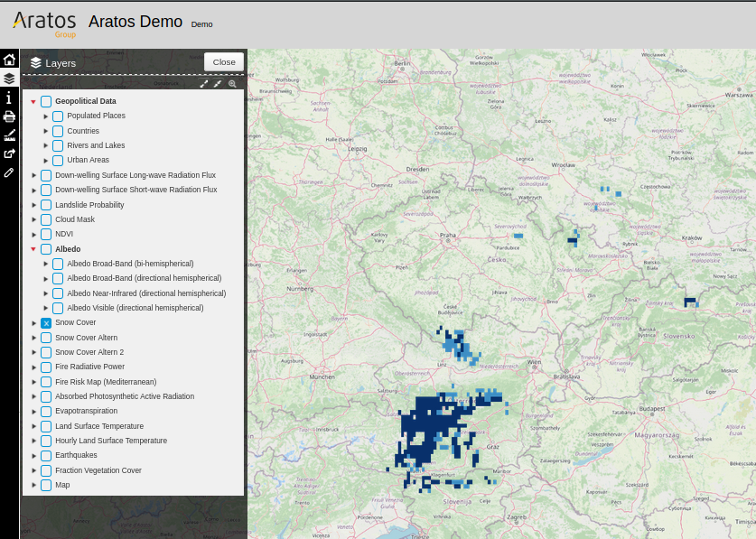The image size is (756, 539).
Task: Enable the NDVI layer checkbox
Action: coord(46,235)
